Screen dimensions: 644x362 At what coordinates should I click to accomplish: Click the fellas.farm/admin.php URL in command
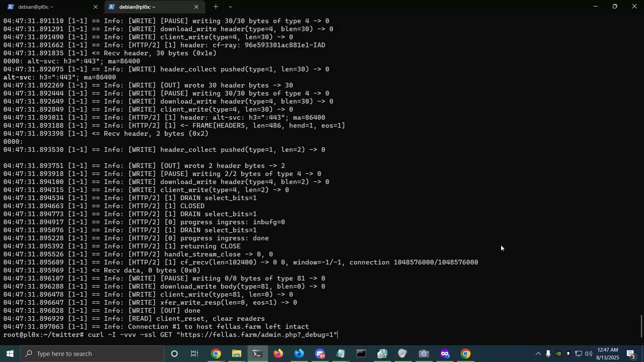257,335
